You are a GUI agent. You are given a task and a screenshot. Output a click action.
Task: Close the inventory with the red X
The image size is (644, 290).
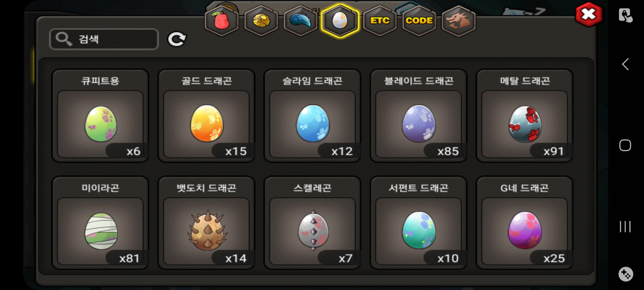point(589,15)
